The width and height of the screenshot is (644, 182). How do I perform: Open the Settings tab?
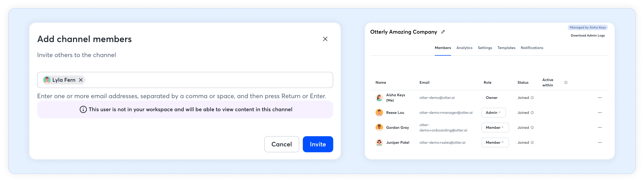coord(485,48)
